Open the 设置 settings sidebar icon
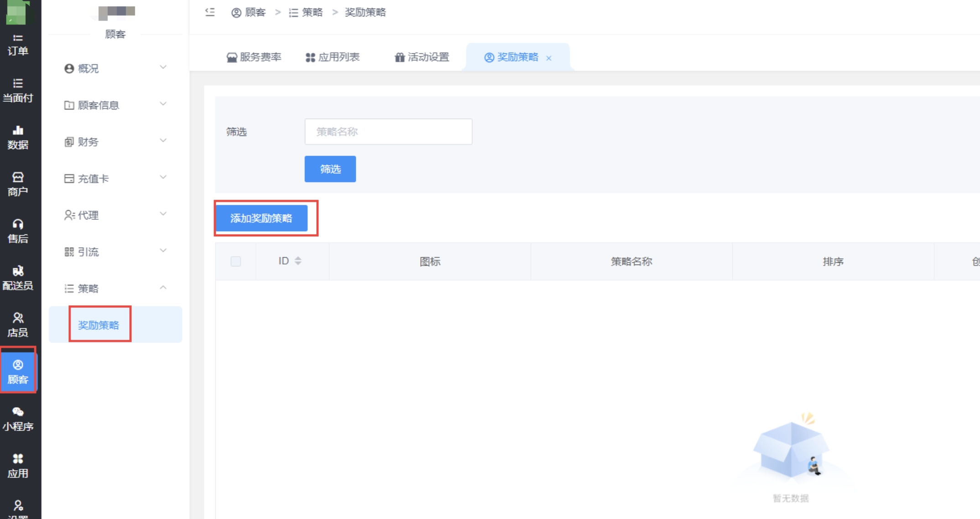Image resolution: width=980 pixels, height=519 pixels. pos(18,510)
